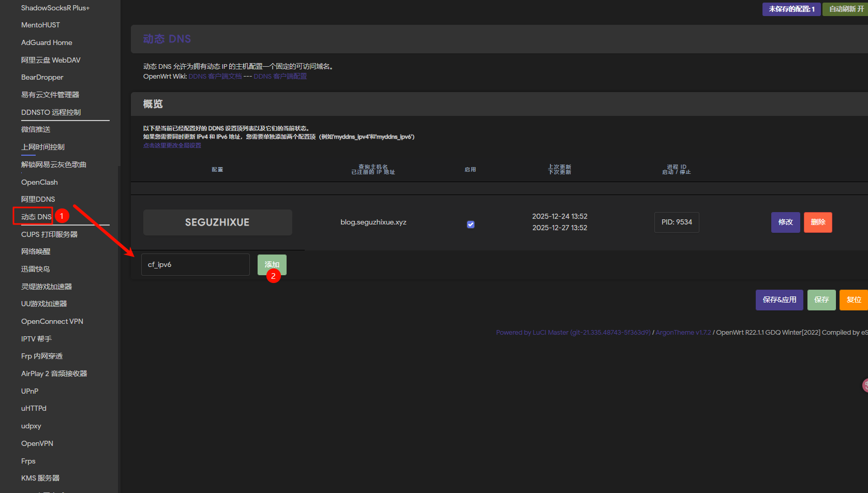Viewport: 868px width, 493px height.
Task: Go to UPnP in the sidebar
Action: (29, 391)
